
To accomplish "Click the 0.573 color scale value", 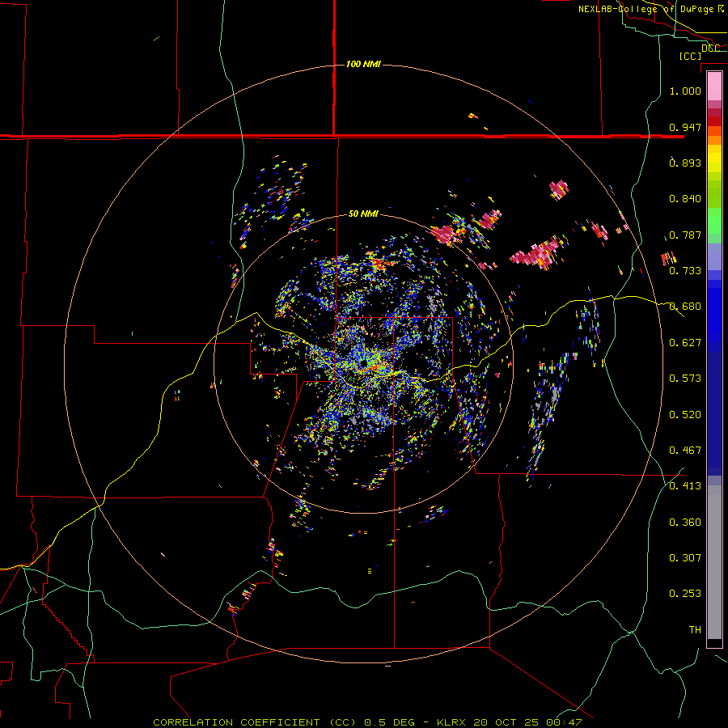I will coord(685,379).
